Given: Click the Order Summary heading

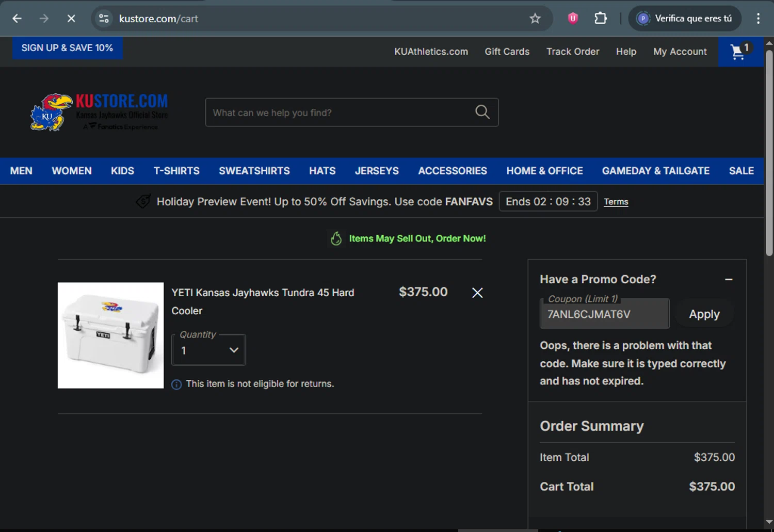Looking at the screenshot, I should point(592,426).
